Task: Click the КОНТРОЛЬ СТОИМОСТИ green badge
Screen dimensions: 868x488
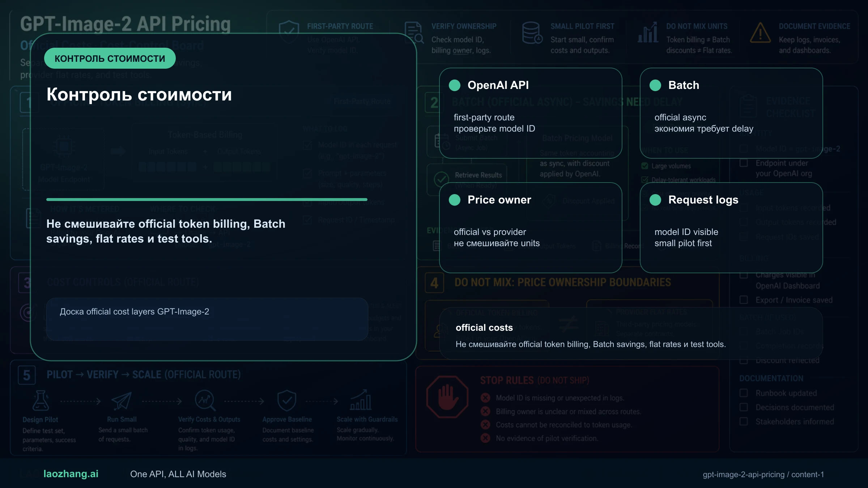Action: [110, 58]
